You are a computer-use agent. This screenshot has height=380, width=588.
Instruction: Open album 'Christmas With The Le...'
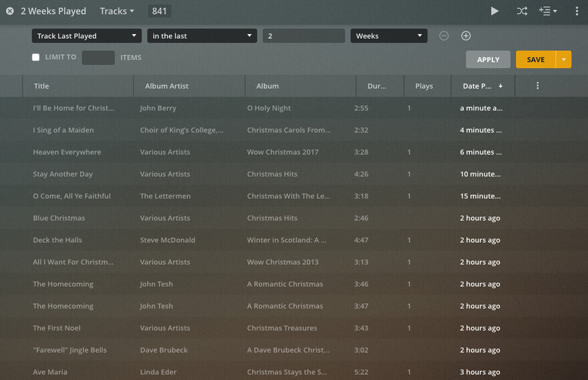click(289, 196)
